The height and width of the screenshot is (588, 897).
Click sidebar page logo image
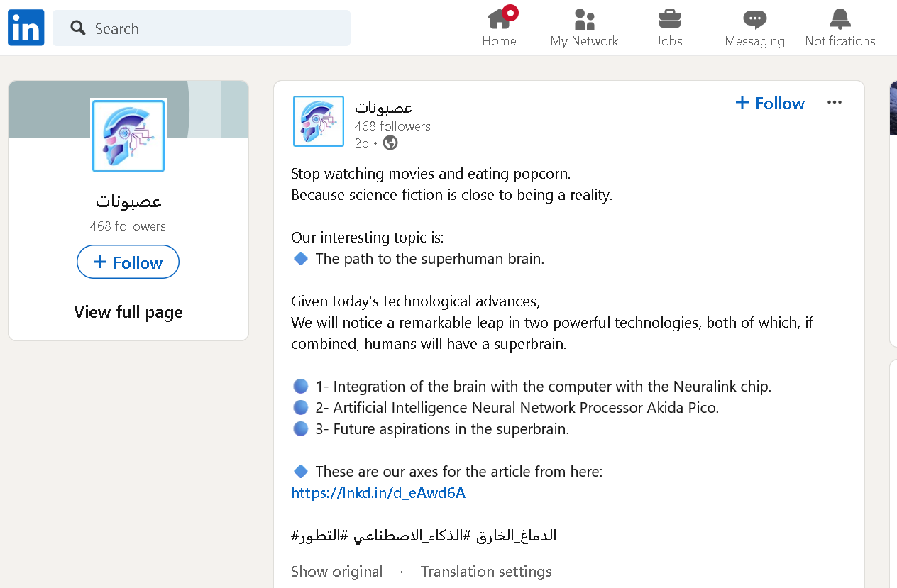pos(128,135)
